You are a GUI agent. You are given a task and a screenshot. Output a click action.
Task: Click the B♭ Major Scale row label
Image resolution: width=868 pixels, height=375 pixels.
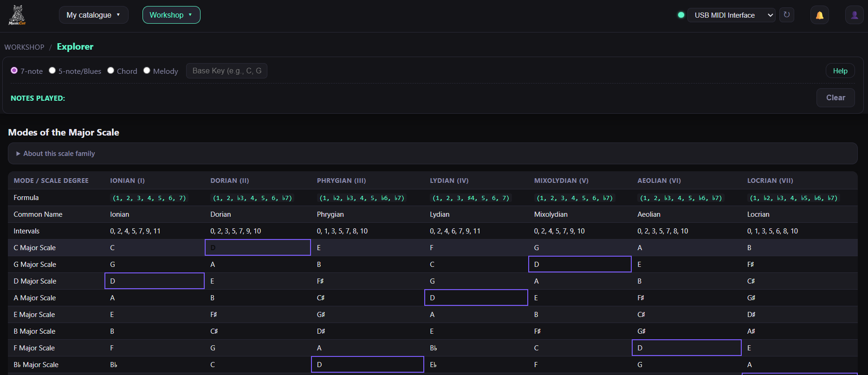(36, 365)
